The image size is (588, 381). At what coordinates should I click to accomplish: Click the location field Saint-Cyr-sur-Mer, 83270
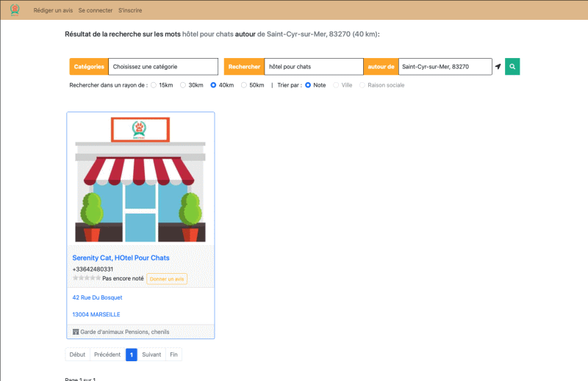445,67
